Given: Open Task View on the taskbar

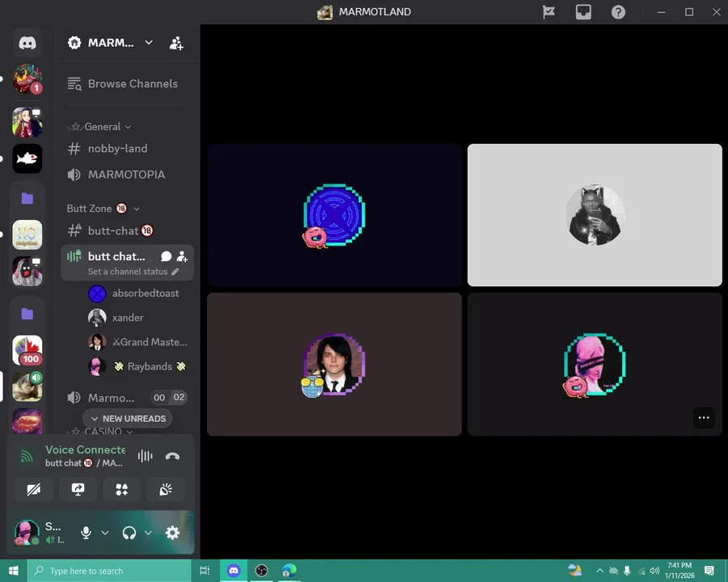Looking at the screenshot, I should 205,571.
